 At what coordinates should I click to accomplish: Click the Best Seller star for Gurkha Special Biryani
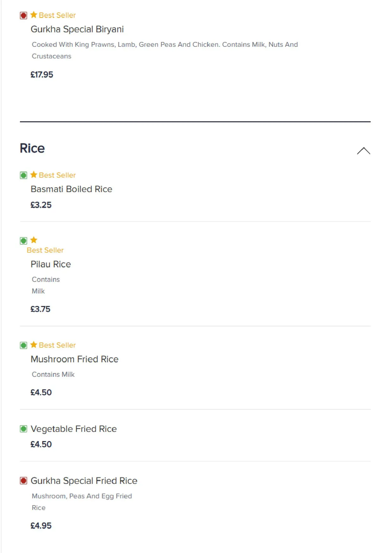click(34, 15)
